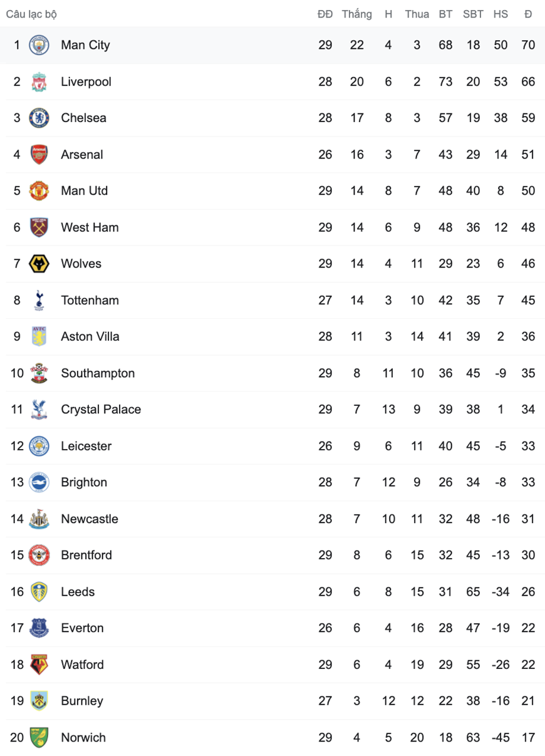Click the Chelsea club crest
The image size is (545, 756).
[x=39, y=118]
